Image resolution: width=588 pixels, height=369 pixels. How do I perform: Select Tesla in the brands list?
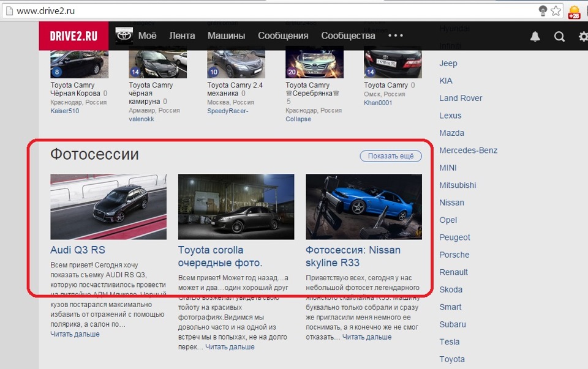[449, 342]
